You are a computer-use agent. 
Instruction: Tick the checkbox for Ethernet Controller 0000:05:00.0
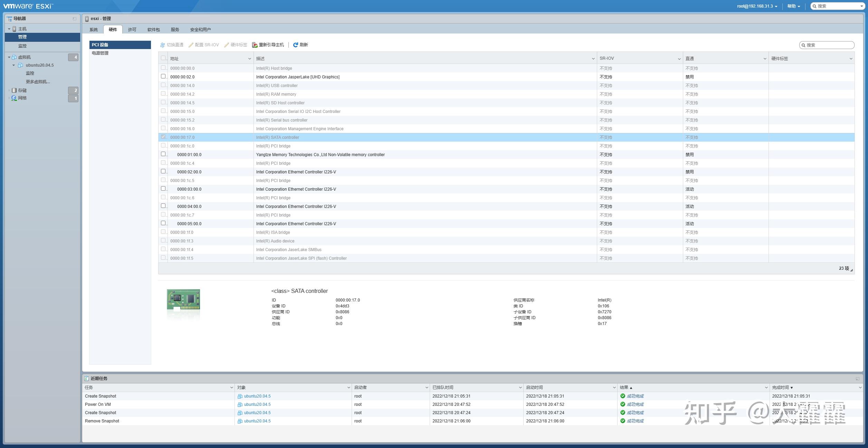point(163,223)
